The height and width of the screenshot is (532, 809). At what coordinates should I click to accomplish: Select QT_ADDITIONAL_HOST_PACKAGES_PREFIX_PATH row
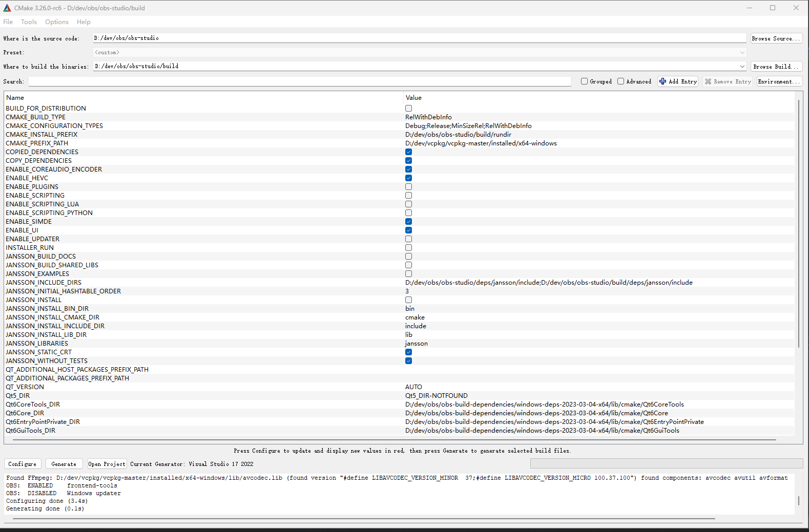400,370
